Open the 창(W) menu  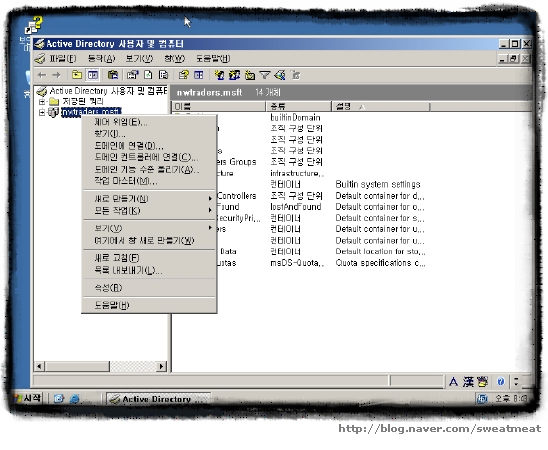(x=174, y=58)
